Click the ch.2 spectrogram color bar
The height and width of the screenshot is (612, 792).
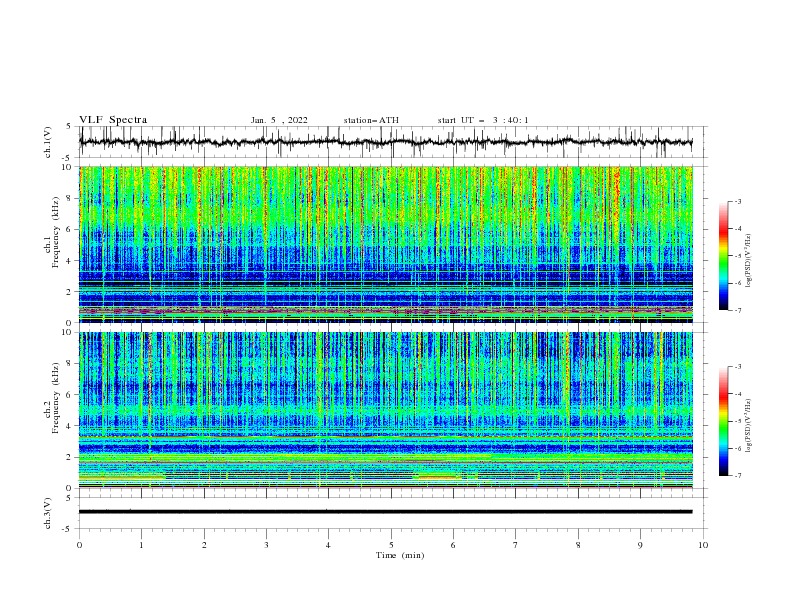click(723, 421)
